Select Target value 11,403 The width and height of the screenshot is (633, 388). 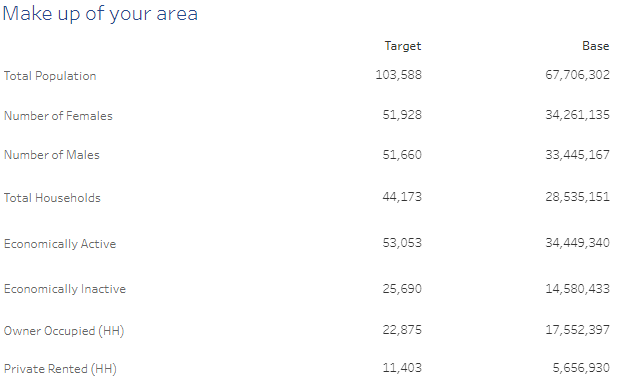(x=402, y=368)
